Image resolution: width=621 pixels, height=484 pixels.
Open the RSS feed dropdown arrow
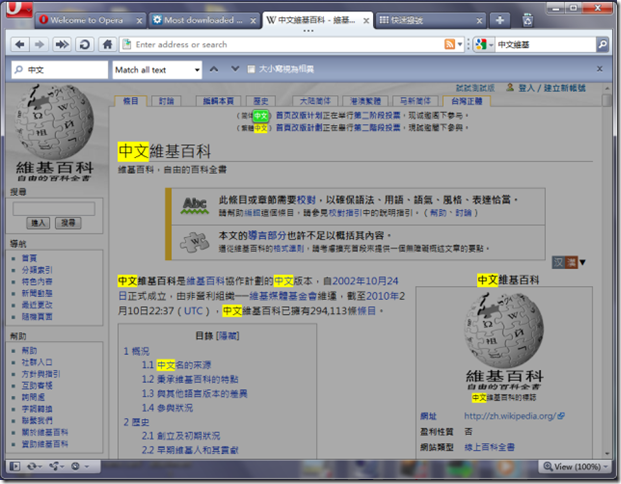pos(460,44)
